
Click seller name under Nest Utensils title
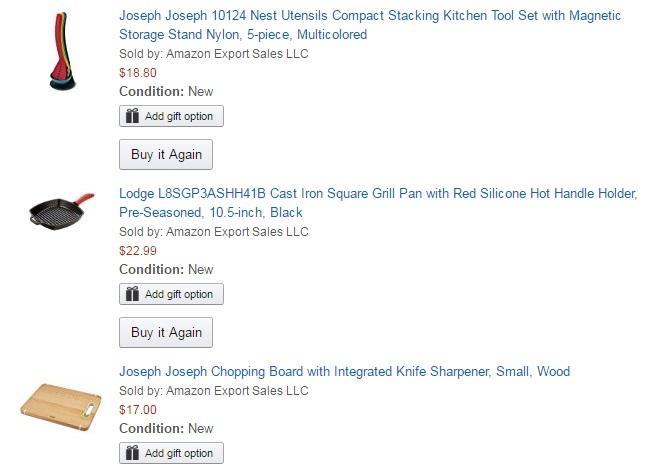(237, 54)
